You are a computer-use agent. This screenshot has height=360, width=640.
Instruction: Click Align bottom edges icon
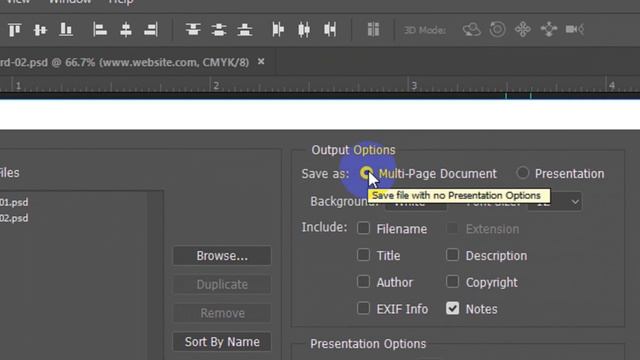pyautogui.click(x=66, y=30)
